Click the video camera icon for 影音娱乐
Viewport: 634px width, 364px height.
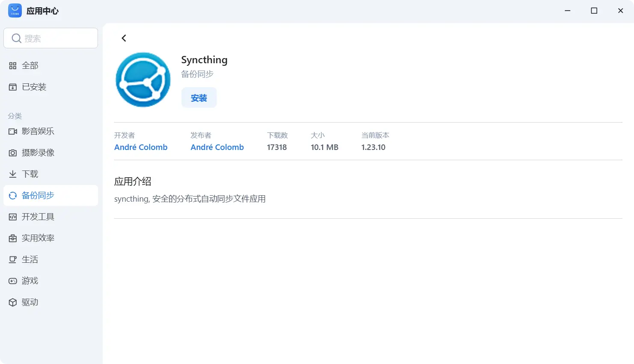[13, 132]
